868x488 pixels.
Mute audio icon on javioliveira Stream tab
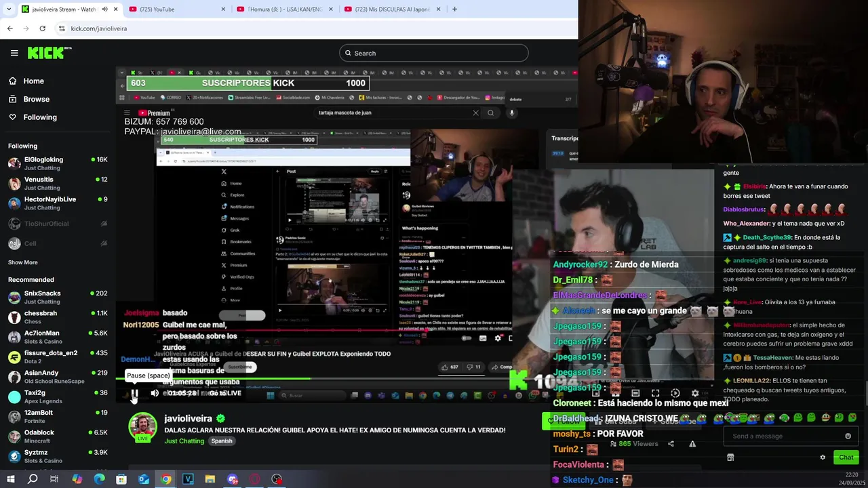click(104, 9)
